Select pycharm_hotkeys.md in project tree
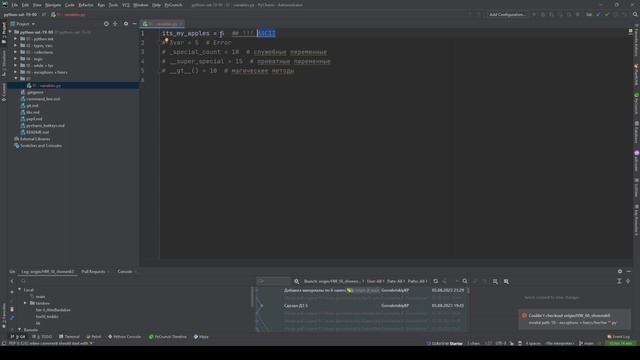Image resolution: width=640 pixels, height=360 pixels. (42, 125)
